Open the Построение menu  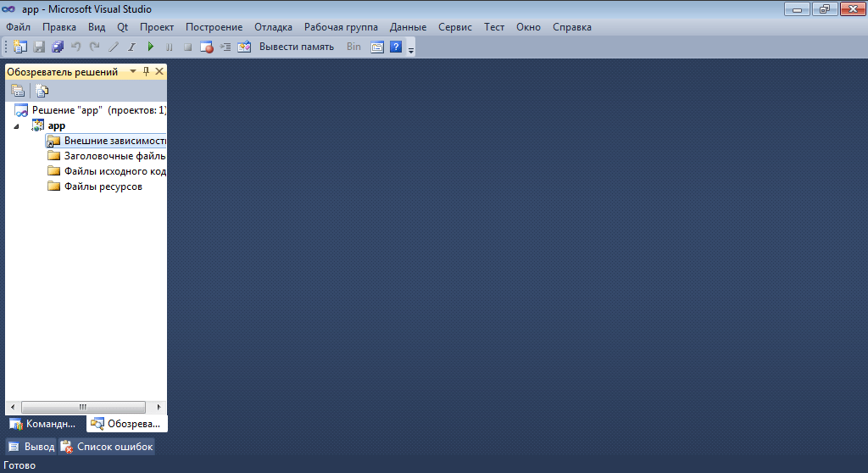click(x=214, y=27)
